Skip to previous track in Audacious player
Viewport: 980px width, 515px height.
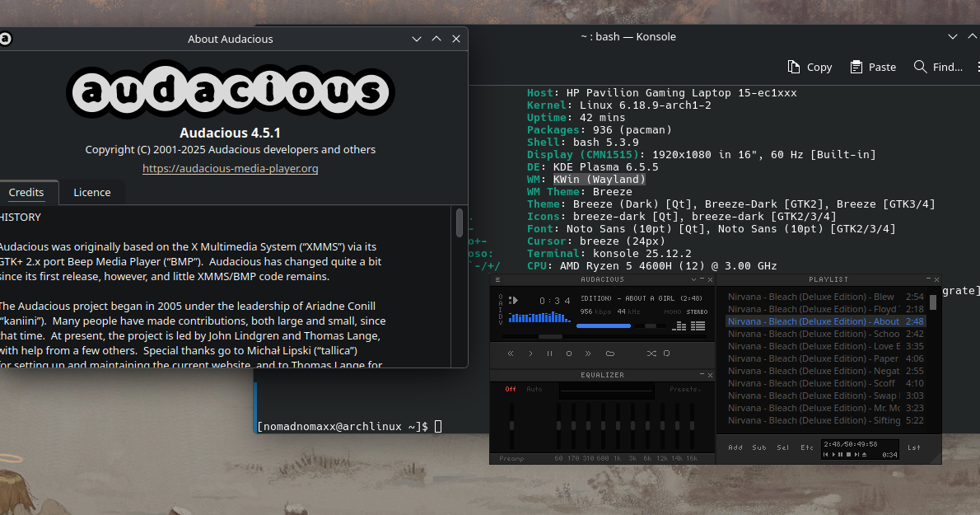click(511, 353)
